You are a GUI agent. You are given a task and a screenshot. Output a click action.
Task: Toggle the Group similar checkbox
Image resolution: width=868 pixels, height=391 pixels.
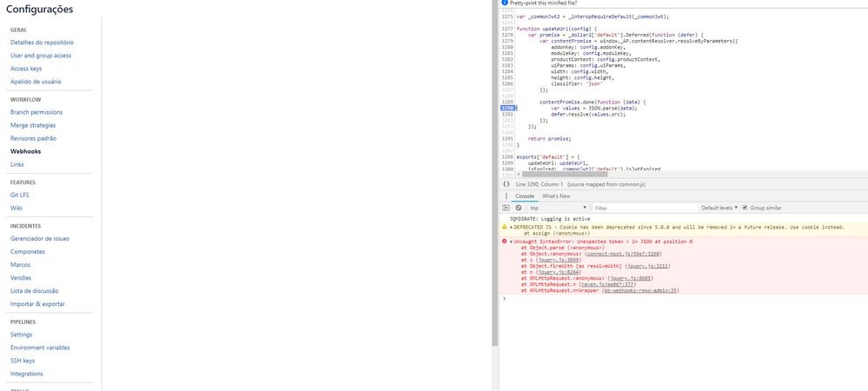(745, 208)
